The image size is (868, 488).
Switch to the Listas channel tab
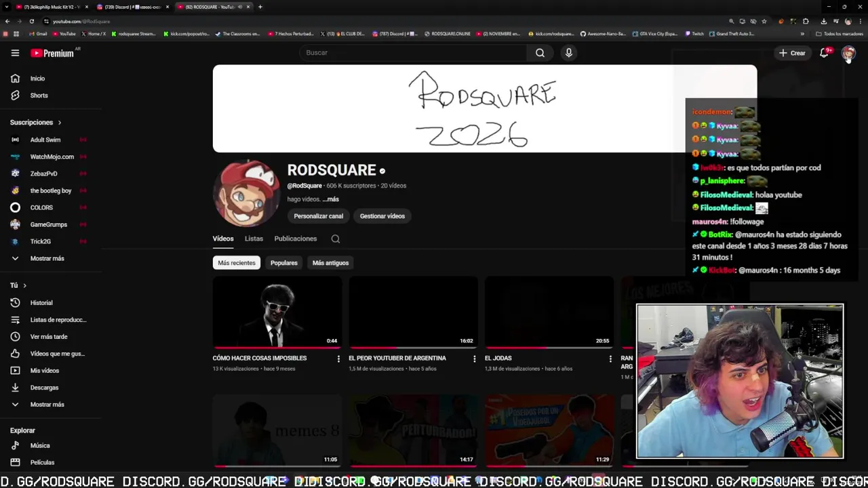point(254,239)
